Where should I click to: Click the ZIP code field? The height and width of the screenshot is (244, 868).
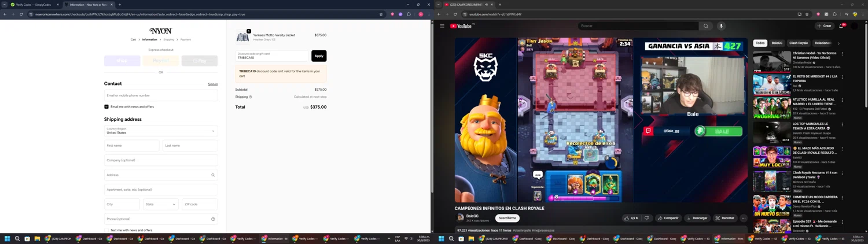pyautogui.click(x=200, y=204)
